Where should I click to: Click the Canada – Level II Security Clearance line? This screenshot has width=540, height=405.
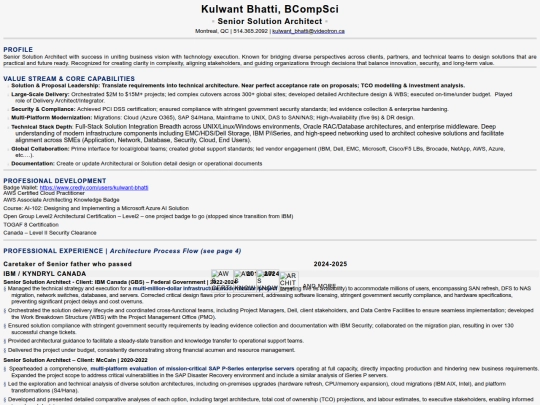pyautogui.click(x=50, y=233)
